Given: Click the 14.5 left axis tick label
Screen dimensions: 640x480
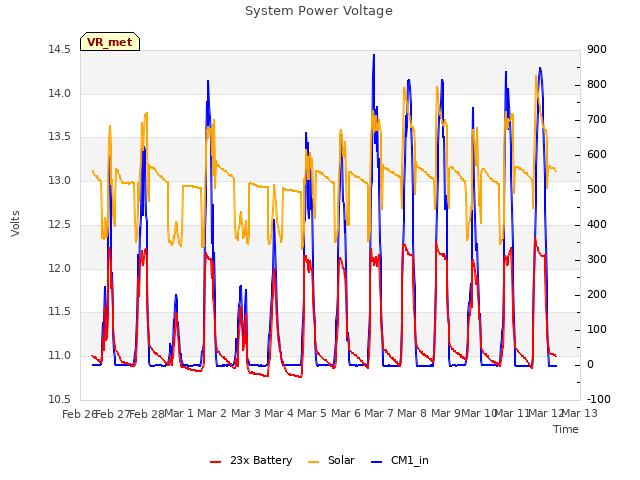Looking at the screenshot, I should click(x=59, y=49).
